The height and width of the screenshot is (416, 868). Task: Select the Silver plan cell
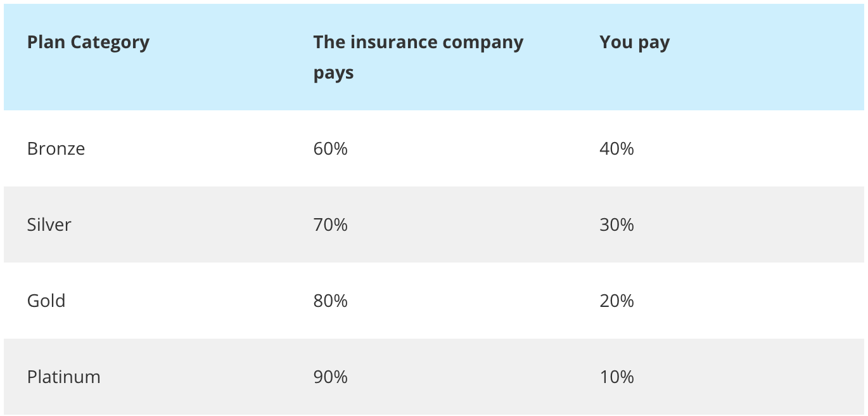(x=49, y=224)
